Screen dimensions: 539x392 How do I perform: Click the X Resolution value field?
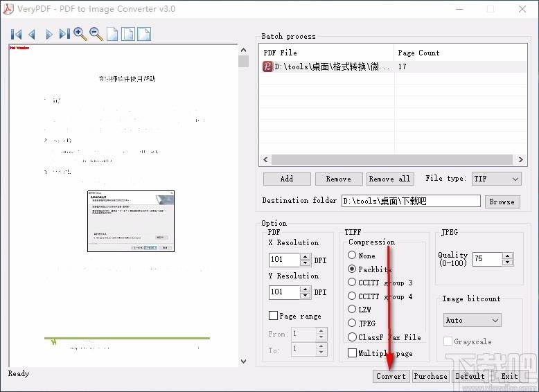click(284, 260)
